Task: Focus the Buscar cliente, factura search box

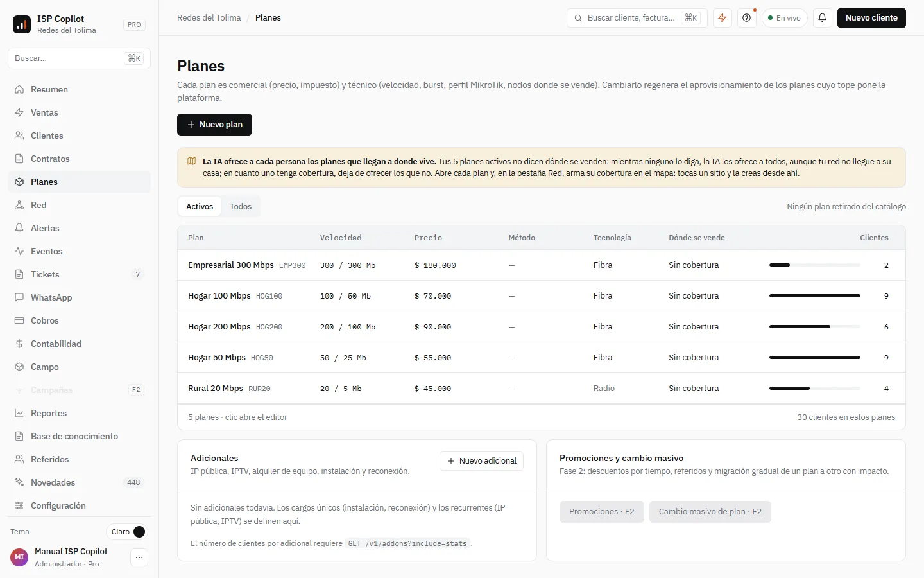Action: point(637,18)
